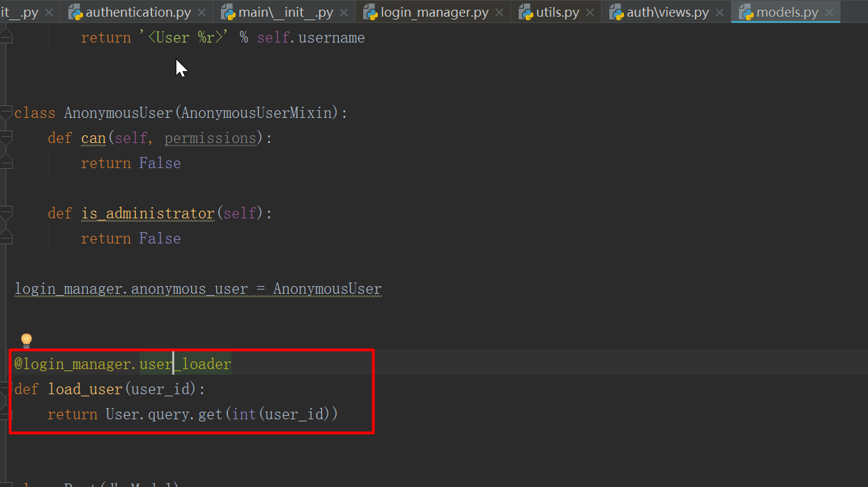Collapse the AnonymousUser class fold region
This screenshot has height=487, width=868.
click(x=6, y=112)
